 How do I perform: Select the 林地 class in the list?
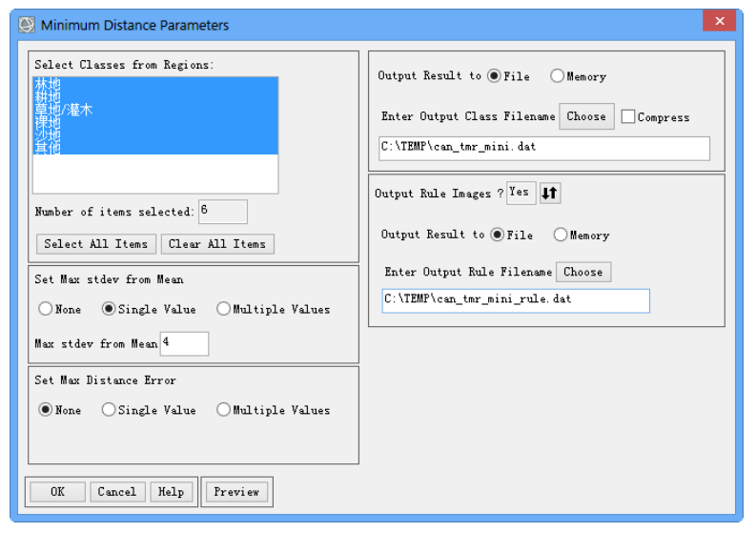[x=155, y=84]
